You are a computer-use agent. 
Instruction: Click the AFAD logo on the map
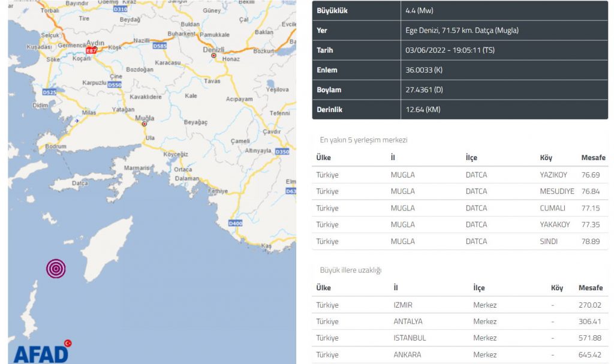pos(41,352)
